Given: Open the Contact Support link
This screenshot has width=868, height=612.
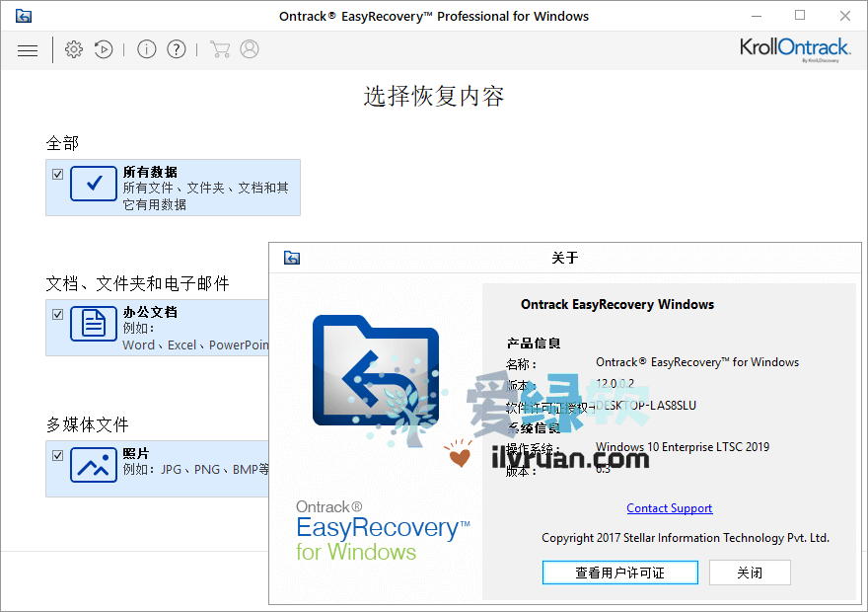Looking at the screenshot, I should pos(670,508).
